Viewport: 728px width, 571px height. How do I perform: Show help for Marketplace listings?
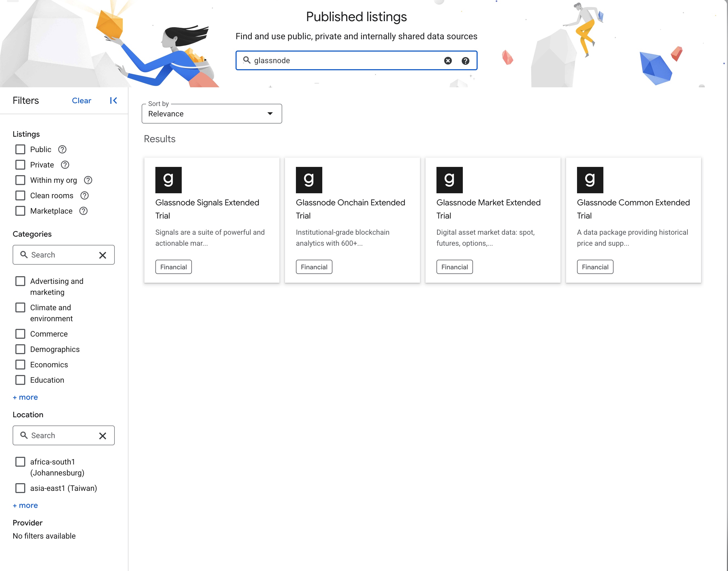click(83, 211)
